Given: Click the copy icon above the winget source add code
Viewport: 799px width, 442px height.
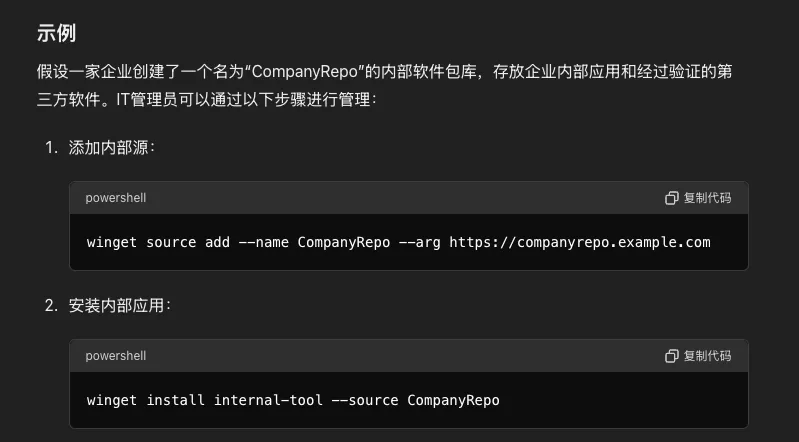Looking at the screenshot, I should coord(672,198).
